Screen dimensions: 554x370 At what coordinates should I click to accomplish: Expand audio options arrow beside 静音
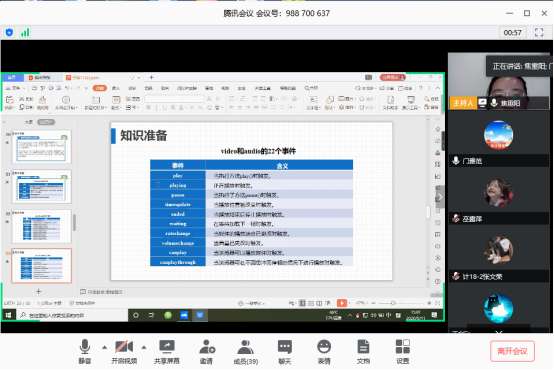(105, 347)
